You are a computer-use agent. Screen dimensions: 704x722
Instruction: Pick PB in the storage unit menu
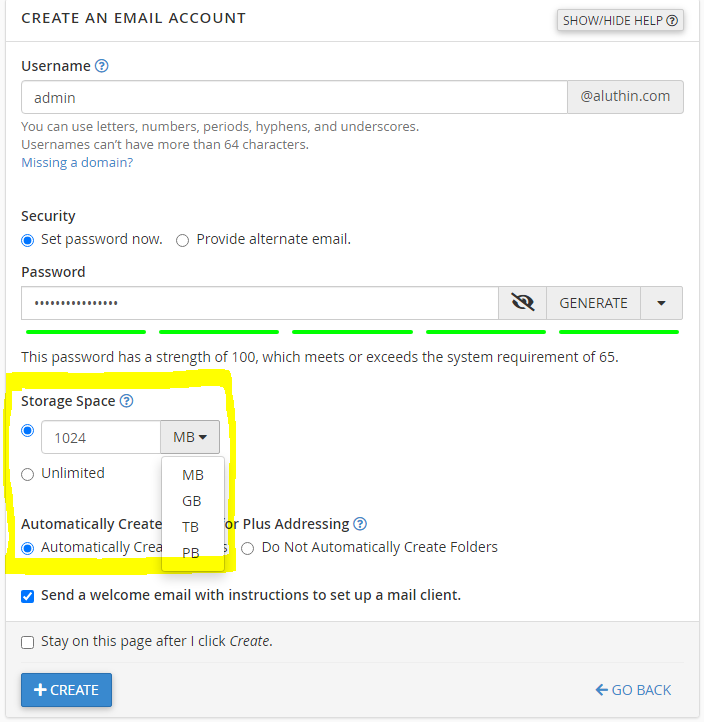[x=191, y=552]
